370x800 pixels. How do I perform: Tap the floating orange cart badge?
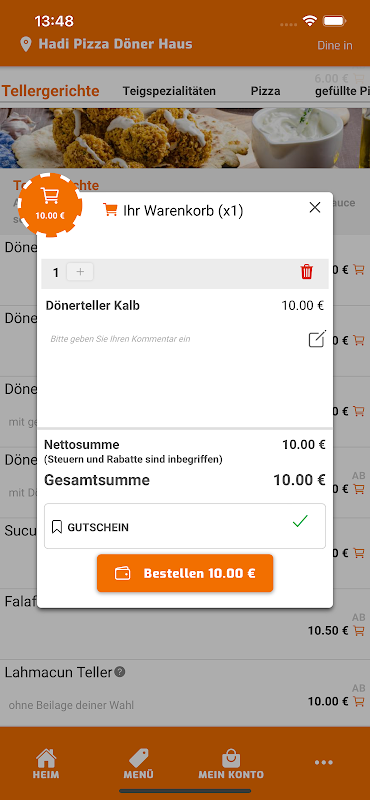coord(50,204)
